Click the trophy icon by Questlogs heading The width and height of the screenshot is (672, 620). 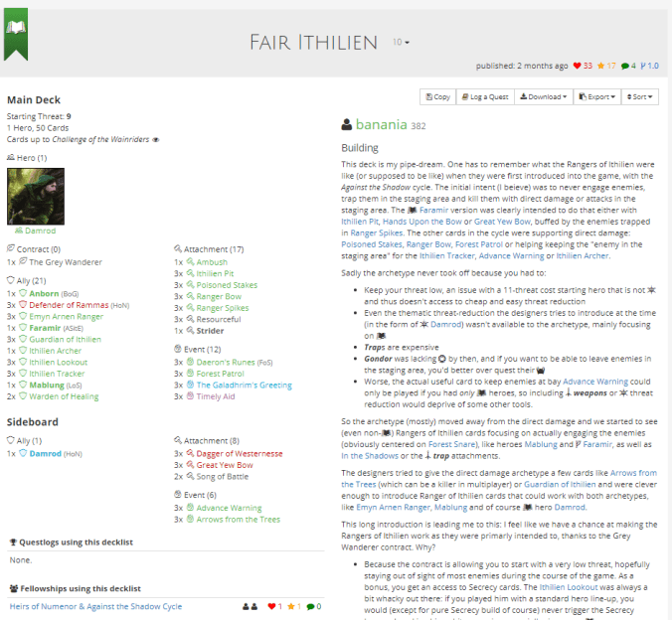click(x=13, y=542)
